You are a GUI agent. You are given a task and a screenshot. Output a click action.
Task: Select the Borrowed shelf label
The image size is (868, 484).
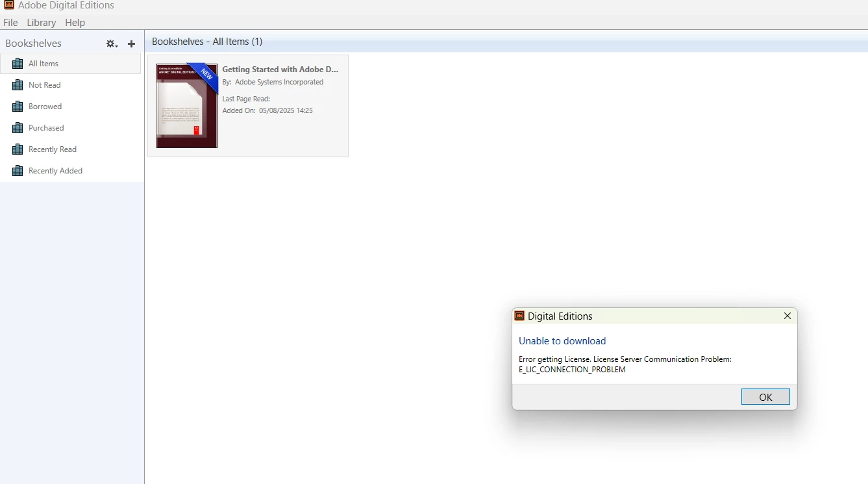pyautogui.click(x=45, y=107)
